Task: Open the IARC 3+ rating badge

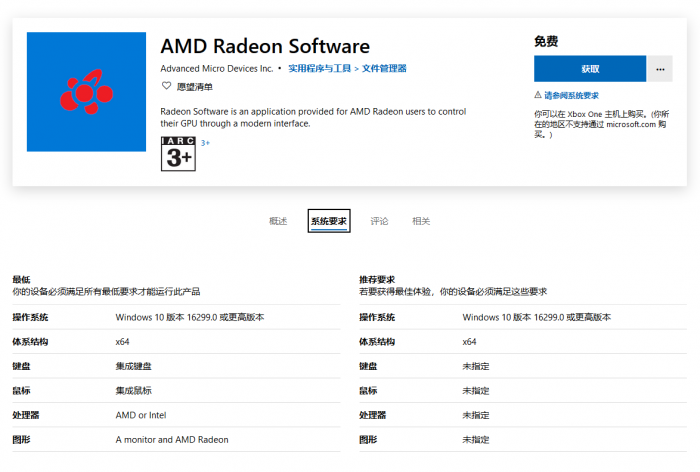Action: point(178,154)
